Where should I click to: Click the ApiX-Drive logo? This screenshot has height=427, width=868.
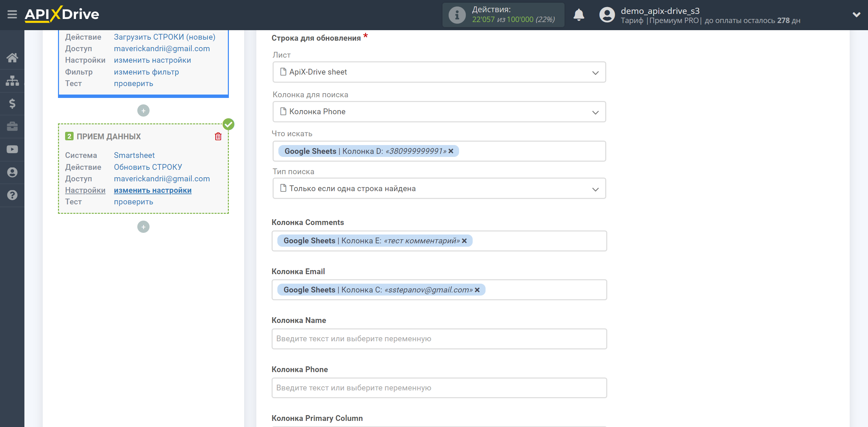[x=62, y=14]
